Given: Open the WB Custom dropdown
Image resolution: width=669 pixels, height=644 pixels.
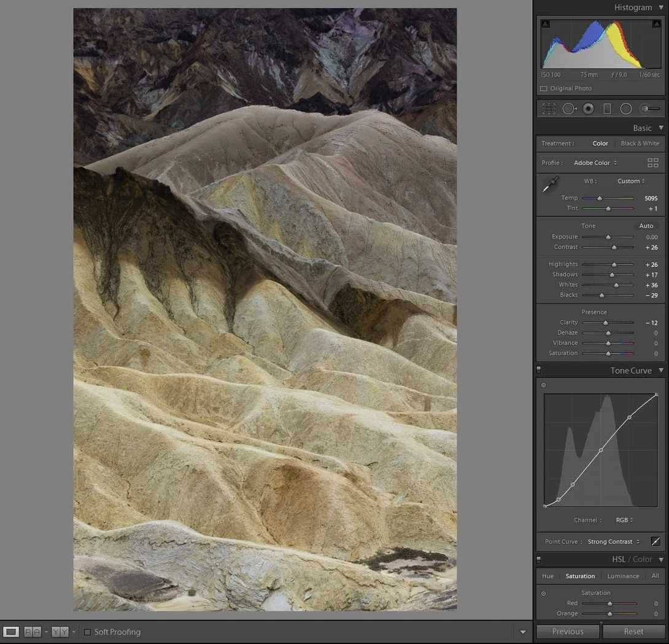Looking at the screenshot, I should (631, 182).
